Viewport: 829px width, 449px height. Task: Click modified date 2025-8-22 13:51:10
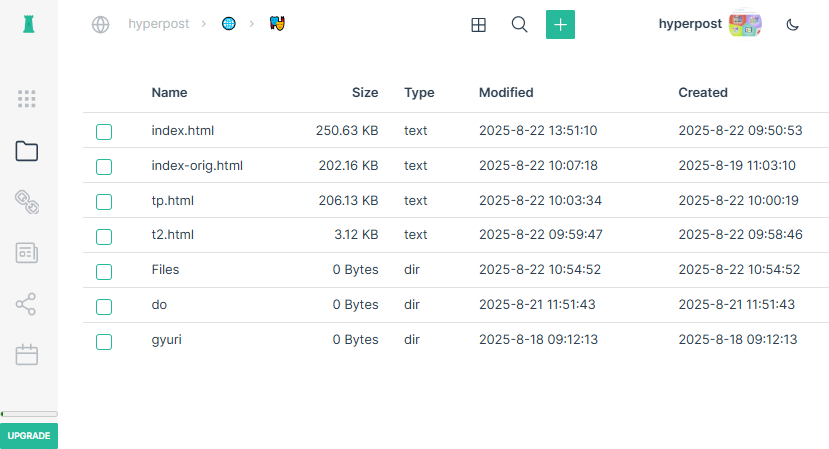tap(538, 131)
